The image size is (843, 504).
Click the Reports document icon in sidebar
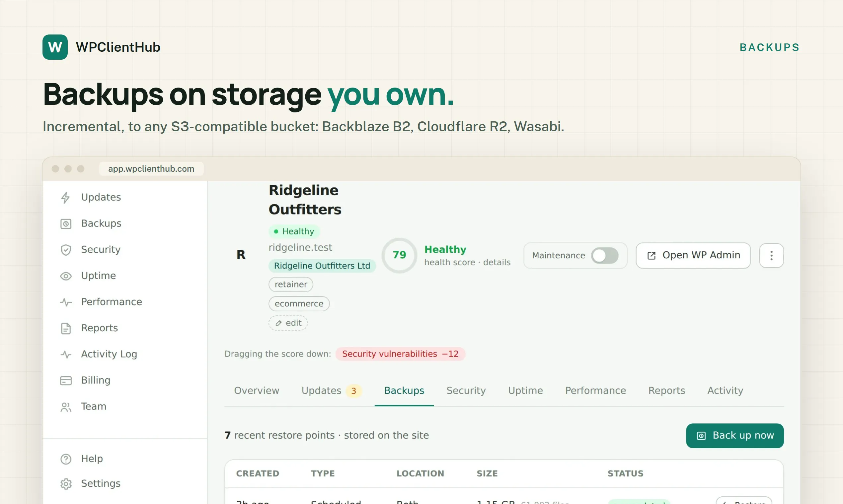tap(66, 328)
